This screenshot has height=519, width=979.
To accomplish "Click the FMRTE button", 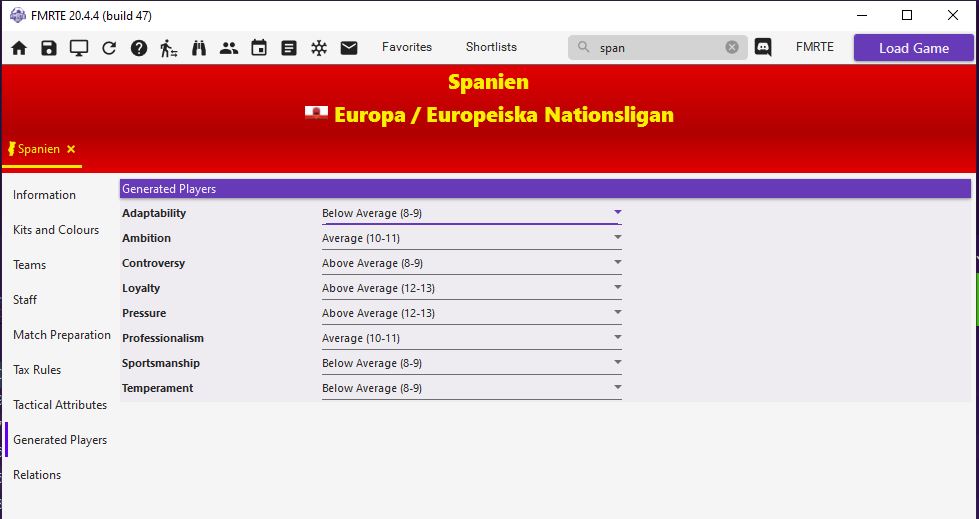I will tap(814, 47).
